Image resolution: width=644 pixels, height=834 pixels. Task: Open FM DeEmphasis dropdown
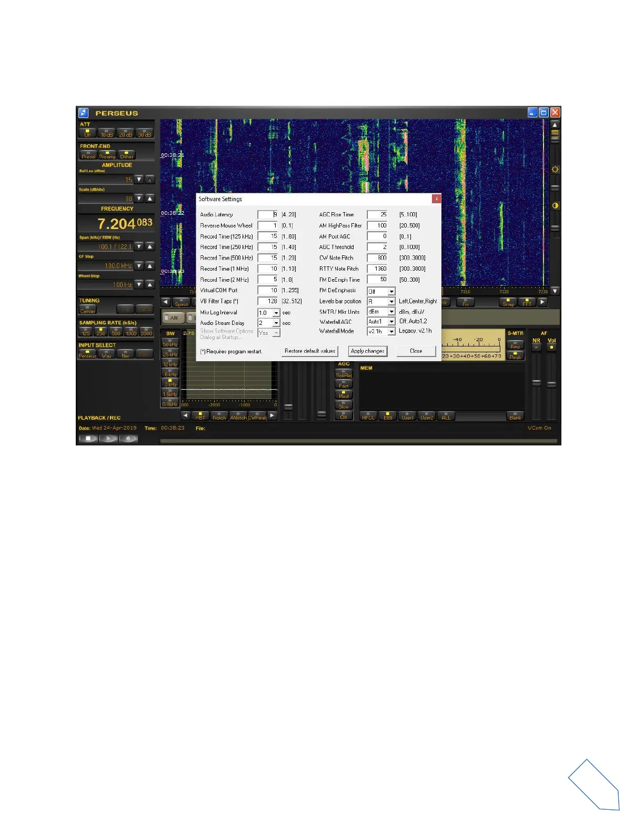tap(391, 292)
